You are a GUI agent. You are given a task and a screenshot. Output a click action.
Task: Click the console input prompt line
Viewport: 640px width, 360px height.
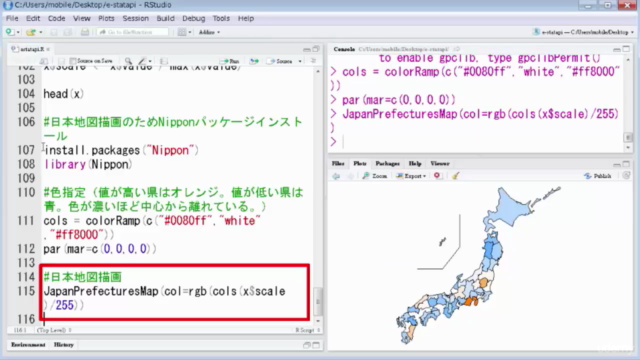click(x=478, y=142)
